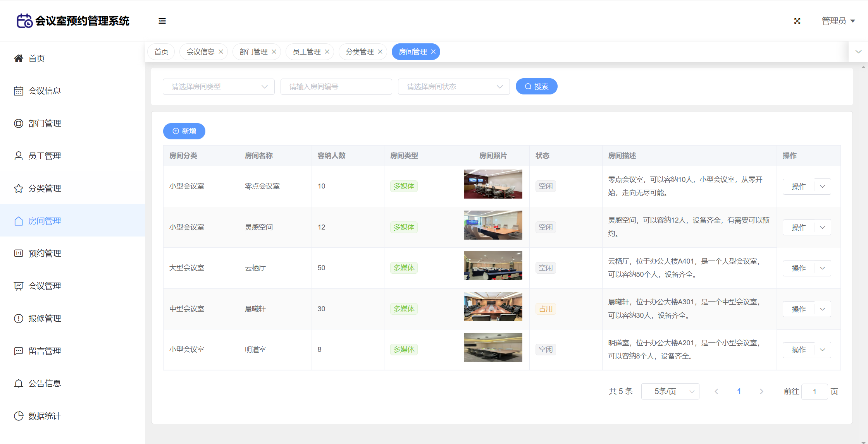Close the 会议信息 tab
The width and height of the screenshot is (868, 444).
(221, 52)
